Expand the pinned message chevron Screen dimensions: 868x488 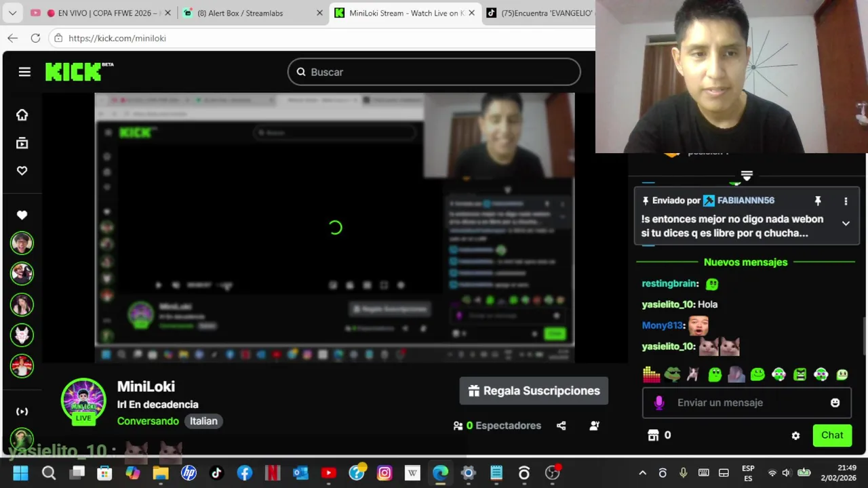pyautogui.click(x=846, y=223)
